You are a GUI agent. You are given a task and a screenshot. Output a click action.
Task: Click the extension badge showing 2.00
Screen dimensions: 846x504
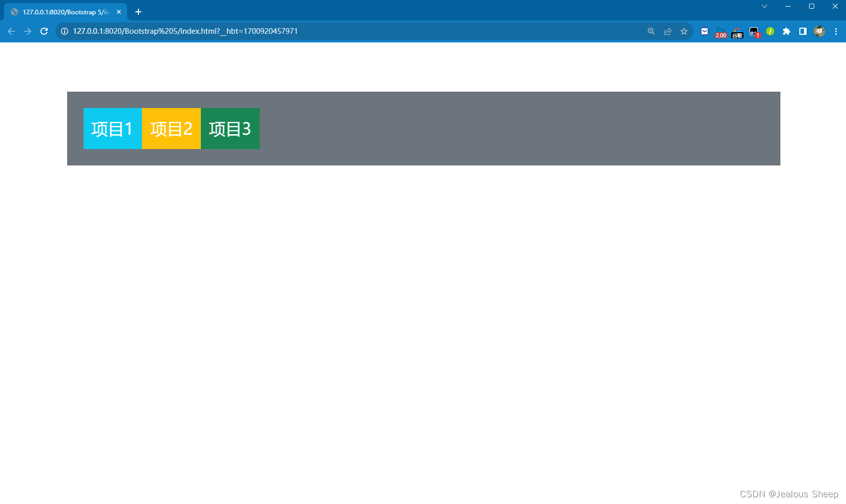pos(720,31)
